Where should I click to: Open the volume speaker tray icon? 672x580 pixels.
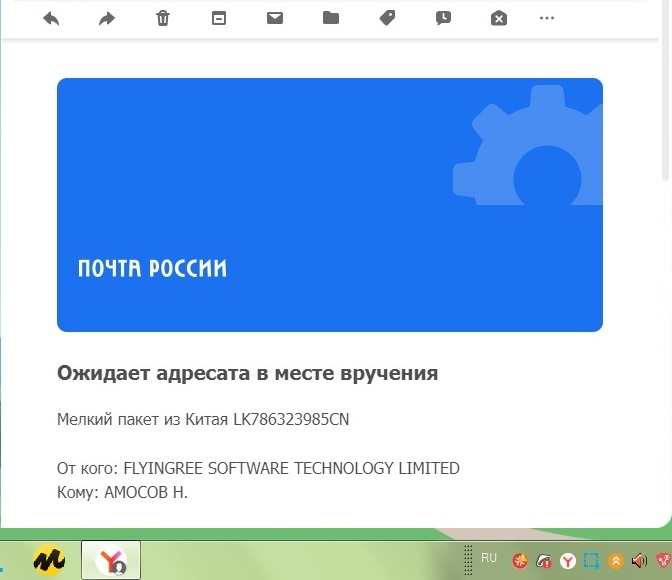tap(639, 561)
